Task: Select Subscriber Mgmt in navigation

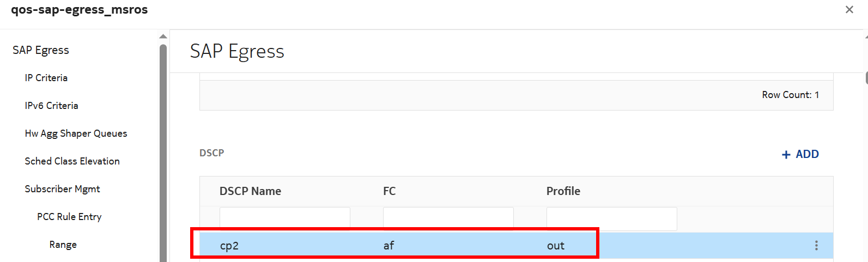Action: coord(62,189)
